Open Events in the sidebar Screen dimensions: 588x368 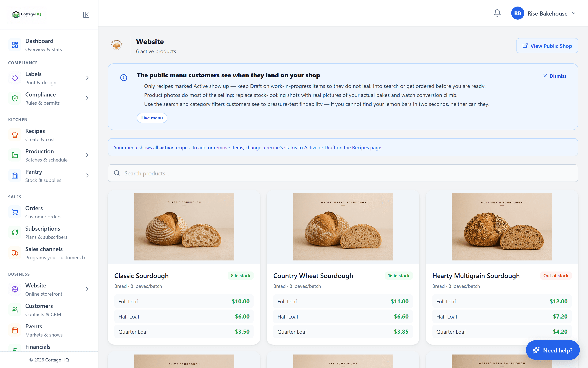point(49,330)
